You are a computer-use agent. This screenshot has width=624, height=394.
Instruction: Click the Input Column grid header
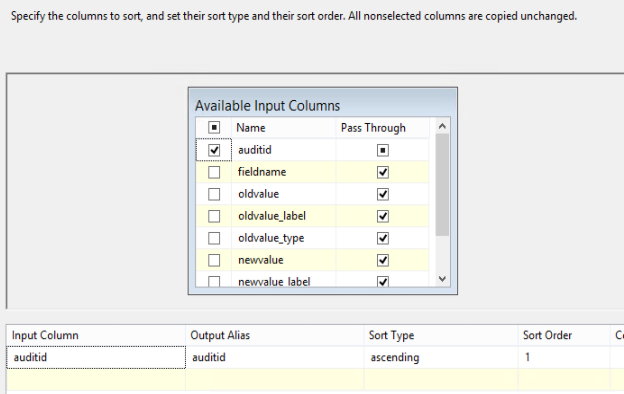tap(96, 335)
